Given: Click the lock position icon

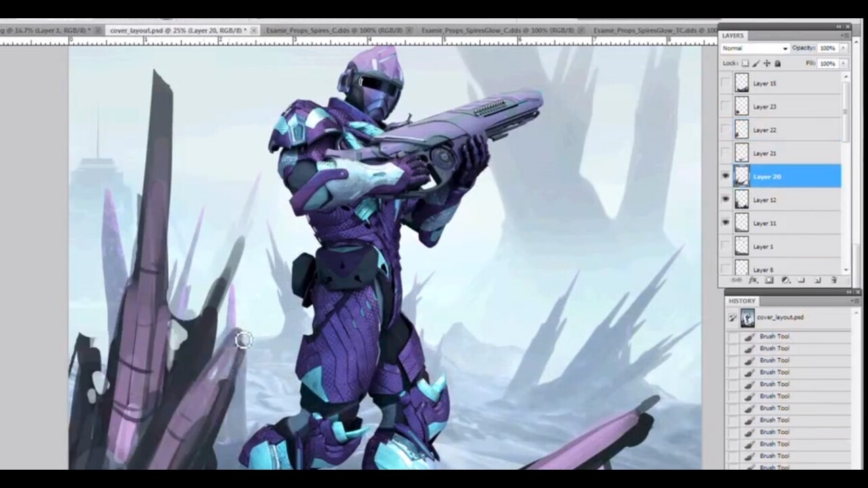Looking at the screenshot, I should pyautogui.click(x=767, y=64).
